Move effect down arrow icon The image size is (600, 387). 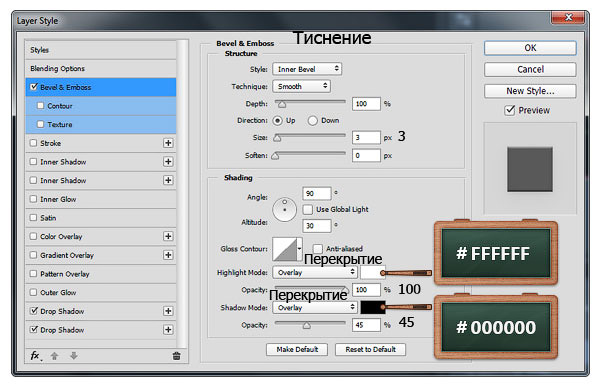[73, 356]
